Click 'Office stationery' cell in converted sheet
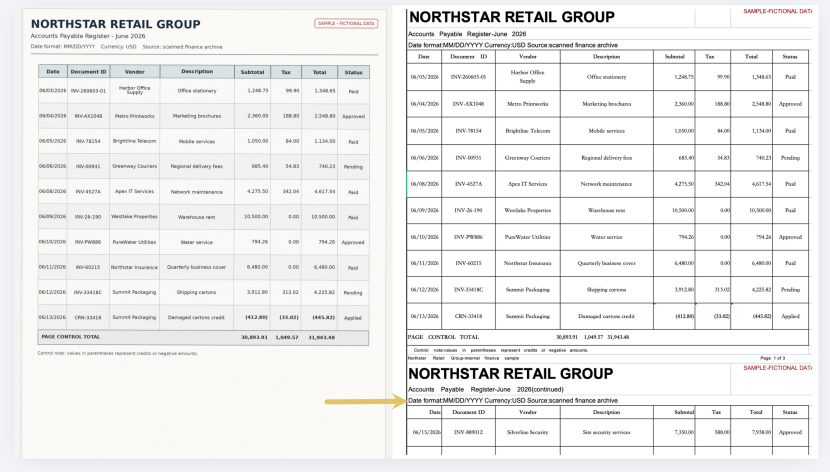The height and width of the screenshot is (472, 830). pos(607,77)
